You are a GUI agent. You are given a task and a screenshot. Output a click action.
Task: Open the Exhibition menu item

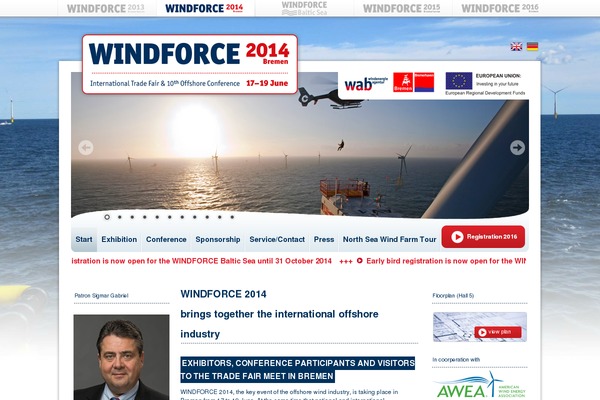click(x=119, y=239)
